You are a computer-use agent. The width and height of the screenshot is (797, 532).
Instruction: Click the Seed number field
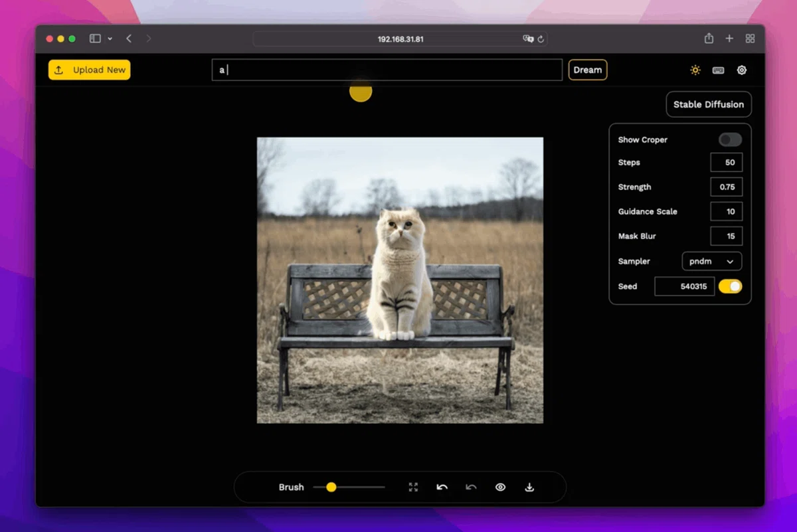pyautogui.click(x=685, y=286)
